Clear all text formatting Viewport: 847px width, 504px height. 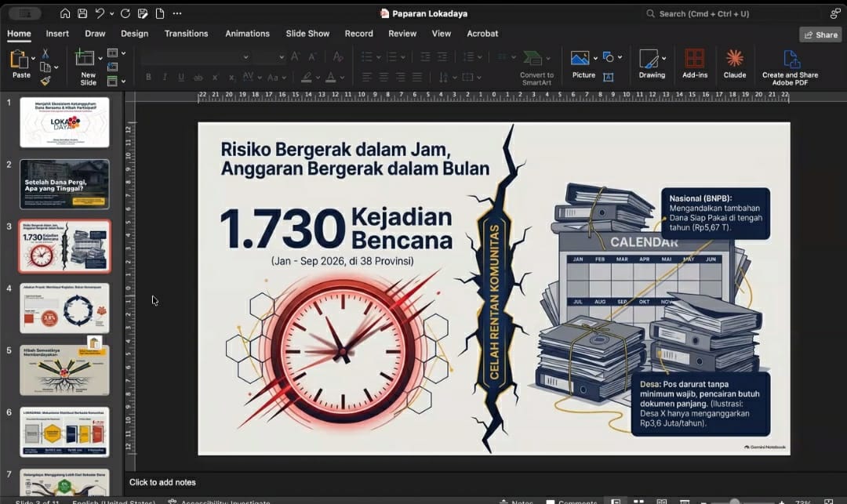click(x=338, y=56)
